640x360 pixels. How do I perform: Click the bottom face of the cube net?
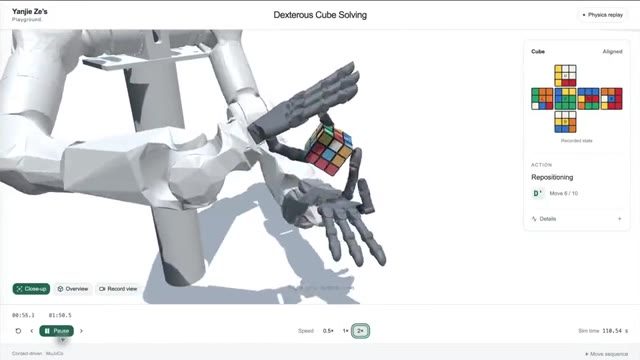point(565,122)
